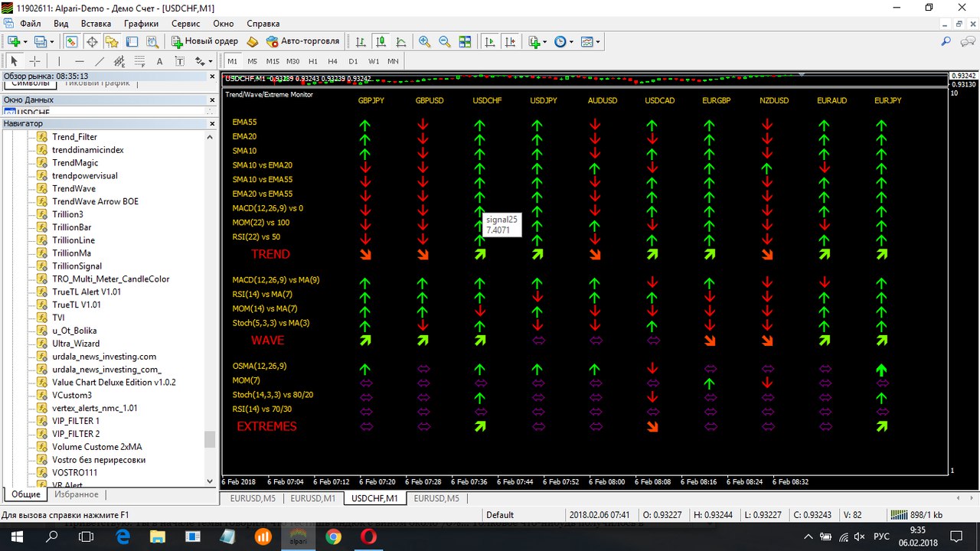Select the trendline drawing tool

100,61
